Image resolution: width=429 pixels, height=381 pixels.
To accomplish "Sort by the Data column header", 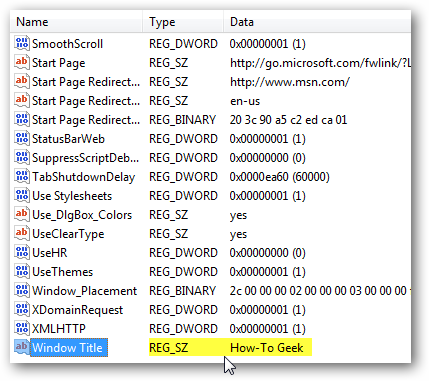I will [x=317, y=22].
